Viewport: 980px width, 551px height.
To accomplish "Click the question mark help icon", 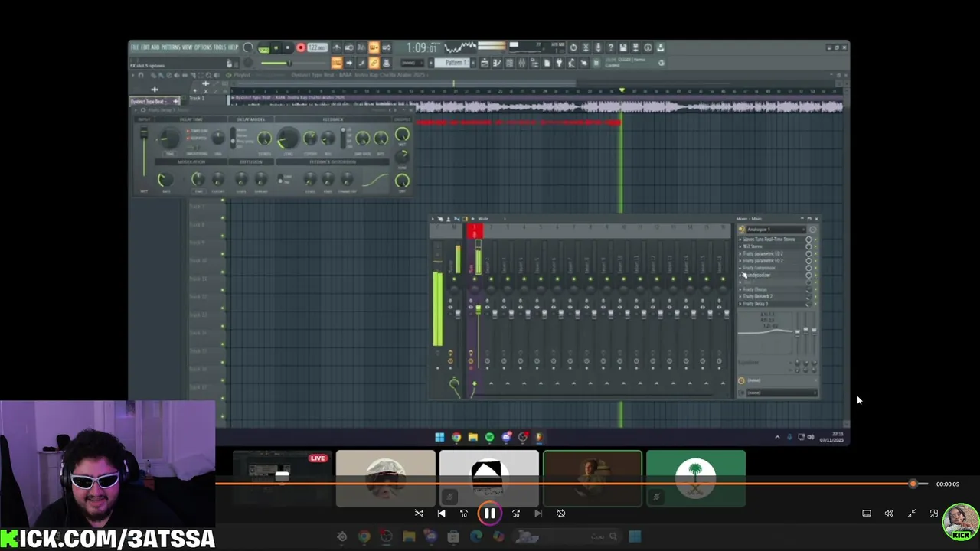I will tap(611, 47).
